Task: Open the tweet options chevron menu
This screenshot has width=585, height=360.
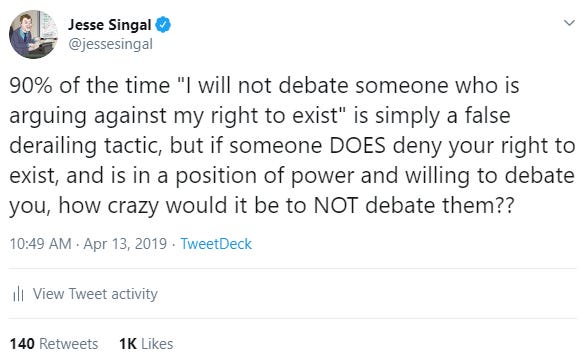Action: tap(569, 23)
